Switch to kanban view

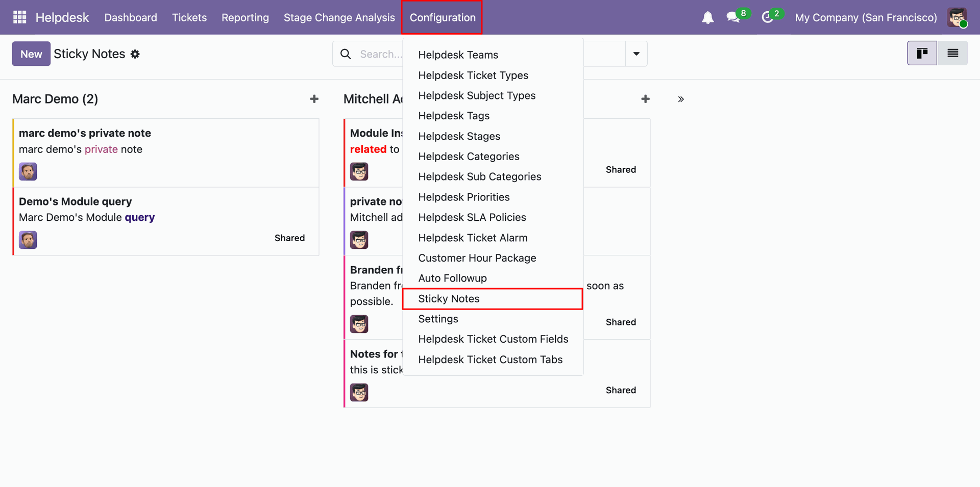pyautogui.click(x=922, y=54)
